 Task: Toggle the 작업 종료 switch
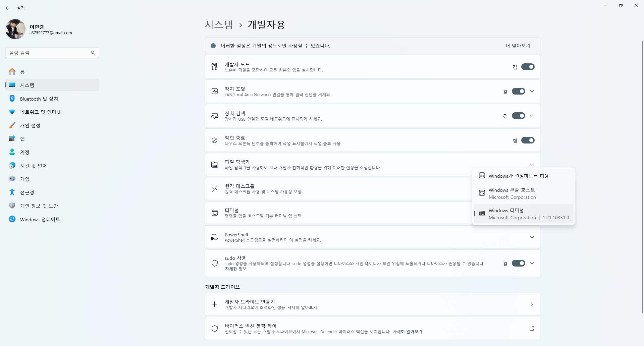[528, 140]
